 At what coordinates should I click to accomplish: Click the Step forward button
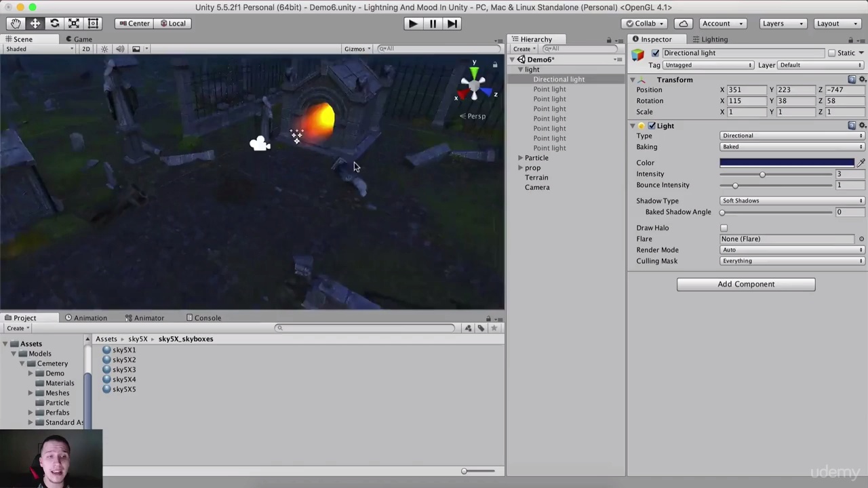click(452, 23)
